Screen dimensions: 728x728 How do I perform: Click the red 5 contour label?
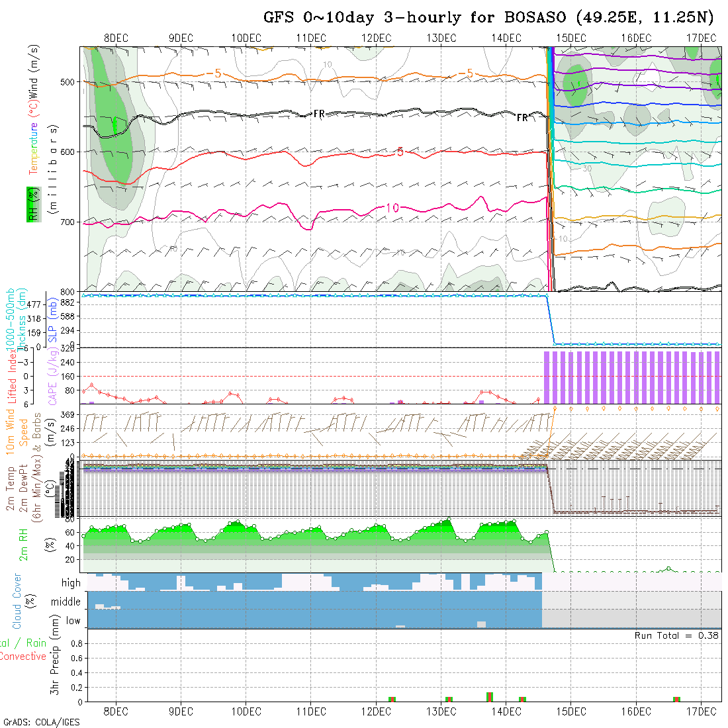400,152
